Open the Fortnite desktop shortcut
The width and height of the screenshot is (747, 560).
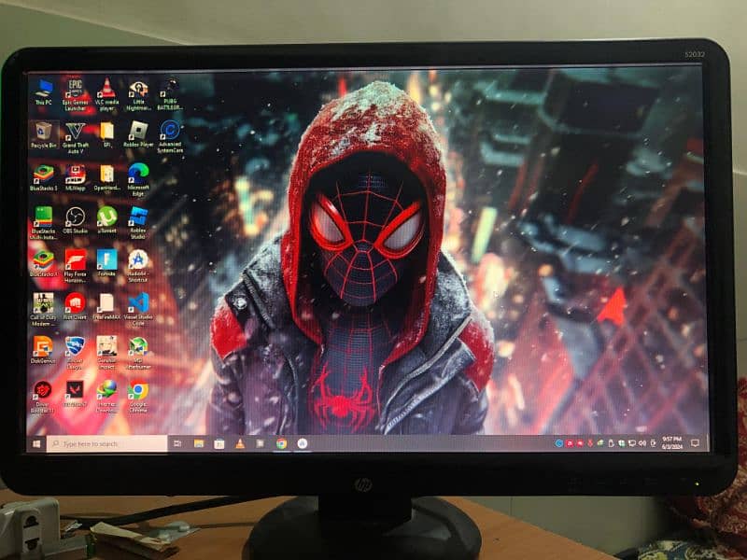pos(106,259)
